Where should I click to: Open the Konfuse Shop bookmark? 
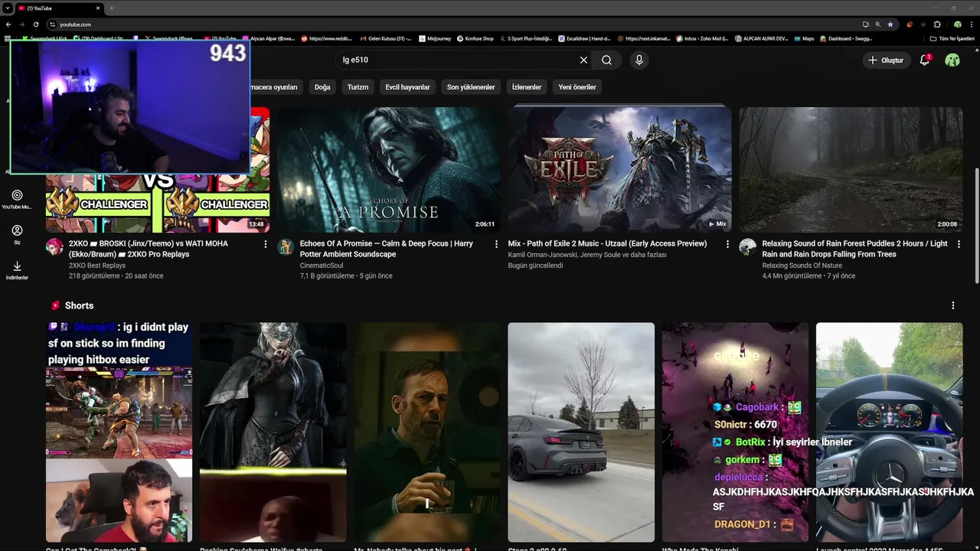click(x=475, y=38)
